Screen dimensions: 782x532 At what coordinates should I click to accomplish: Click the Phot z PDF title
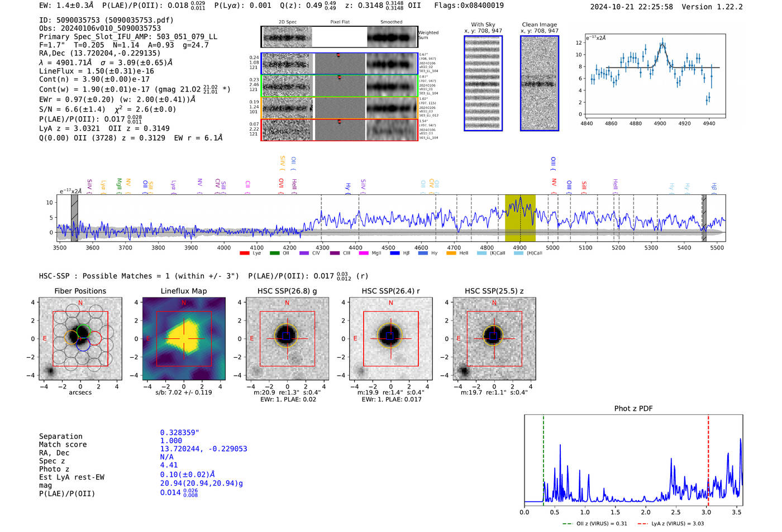[633, 409]
